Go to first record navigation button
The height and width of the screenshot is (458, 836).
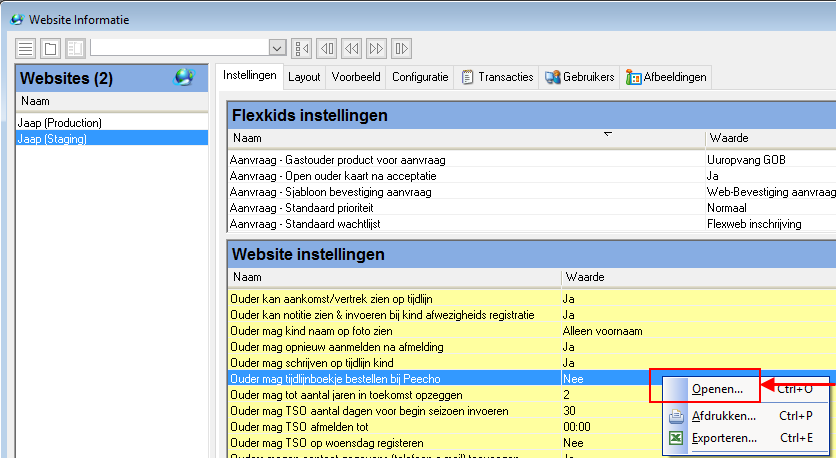click(303, 48)
